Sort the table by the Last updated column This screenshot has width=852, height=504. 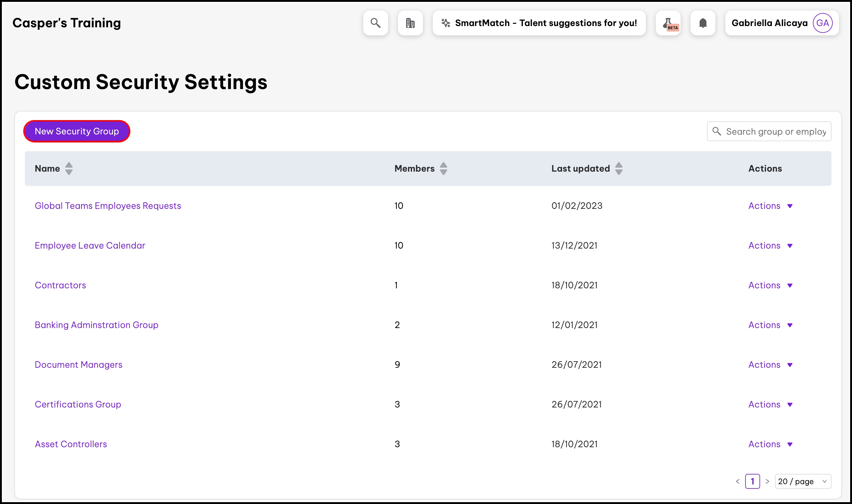pos(619,169)
